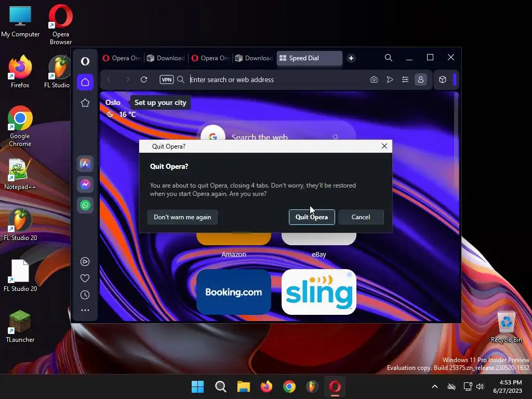Select the Notepad++ desktop shortcut

pos(20,175)
